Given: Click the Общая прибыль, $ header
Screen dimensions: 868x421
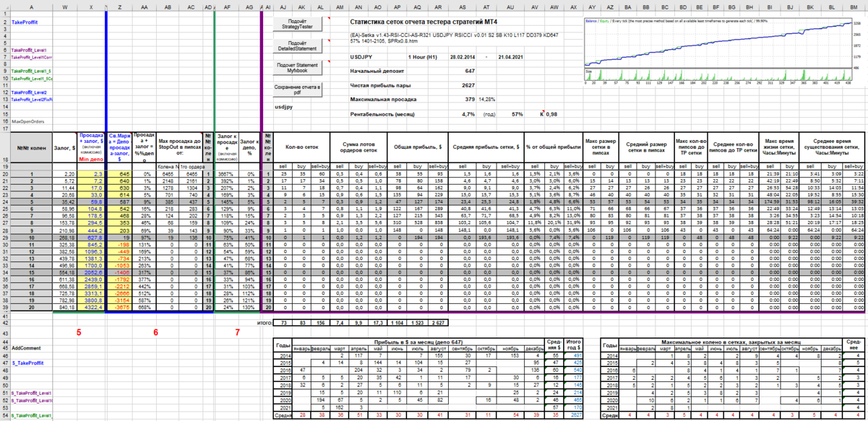Looking at the screenshot, I should 418,148.
